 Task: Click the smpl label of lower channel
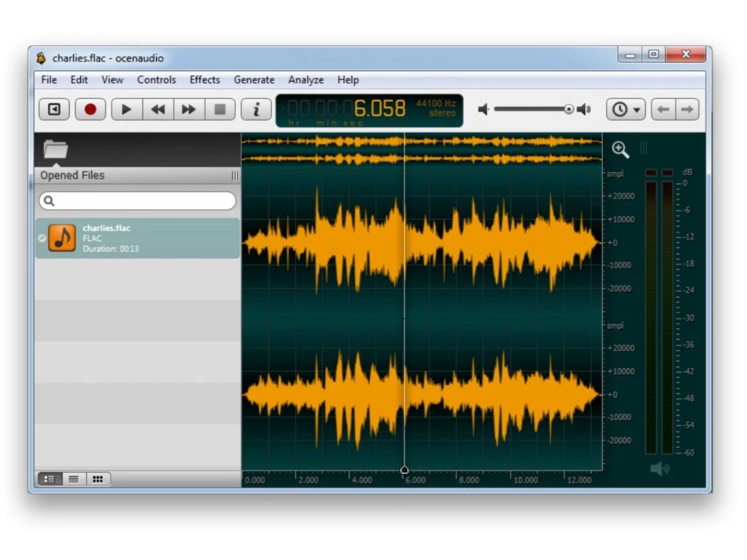coord(615,326)
